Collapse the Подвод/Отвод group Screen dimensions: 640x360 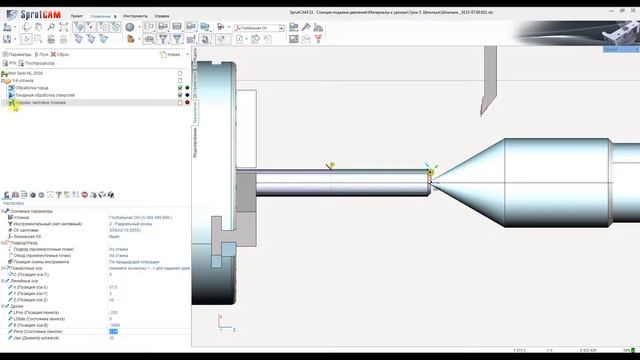tap(2, 243)
